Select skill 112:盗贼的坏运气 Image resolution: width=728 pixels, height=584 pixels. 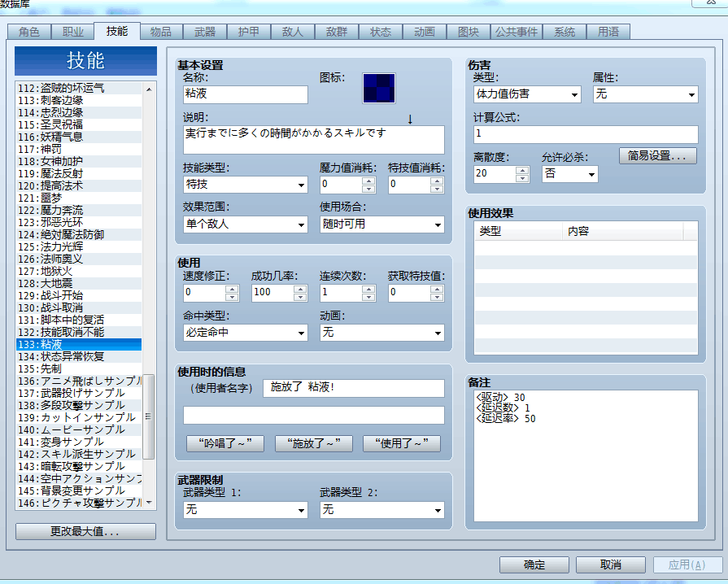79,88
